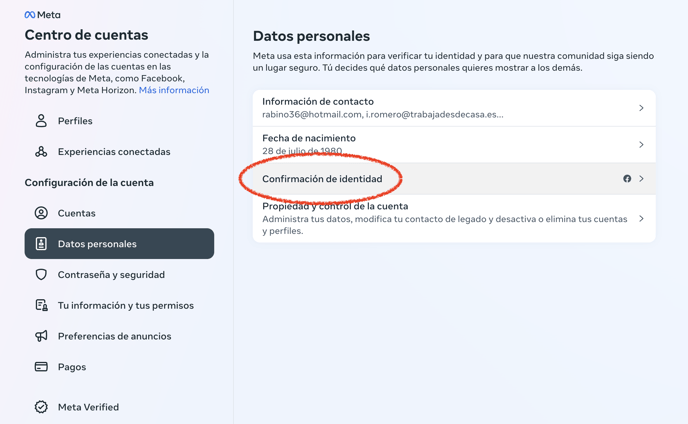Click the Tu información y tus permisos icon

[41, 305]
